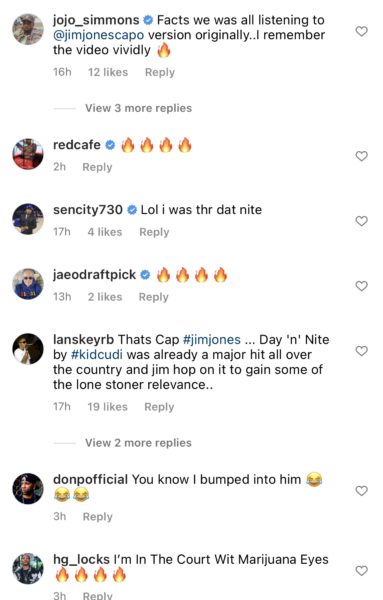
Task: Tap heart next to redcafe's comment
Action: [x=362, y=156]
